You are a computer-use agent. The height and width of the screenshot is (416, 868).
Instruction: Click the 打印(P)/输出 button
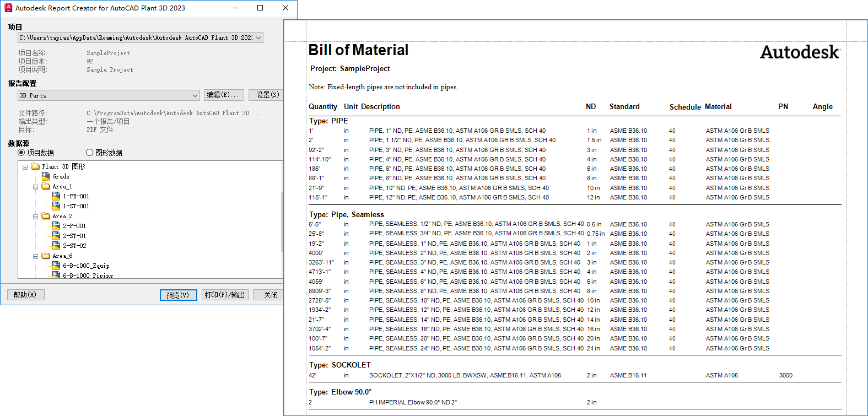[x=225, y=295]
